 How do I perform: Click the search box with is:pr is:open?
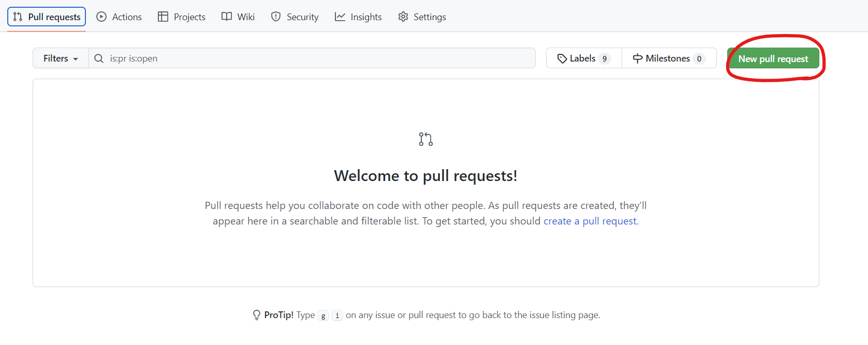point(312,58)
